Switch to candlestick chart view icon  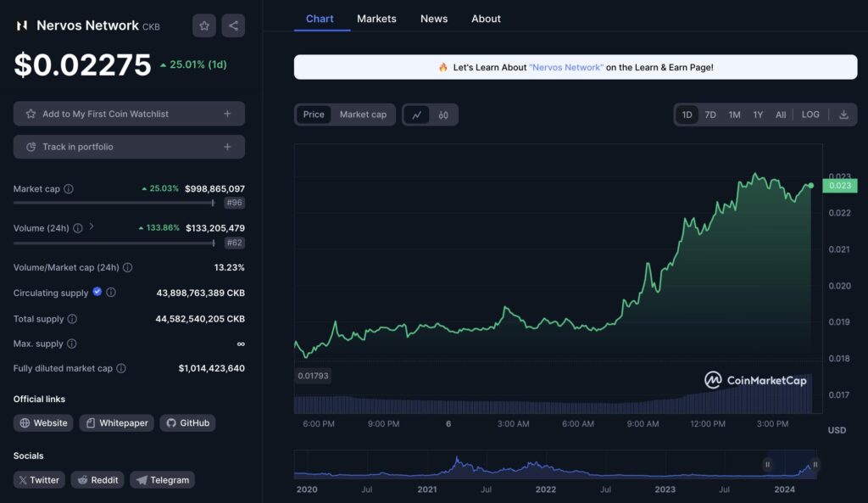[x=443, y=115]
